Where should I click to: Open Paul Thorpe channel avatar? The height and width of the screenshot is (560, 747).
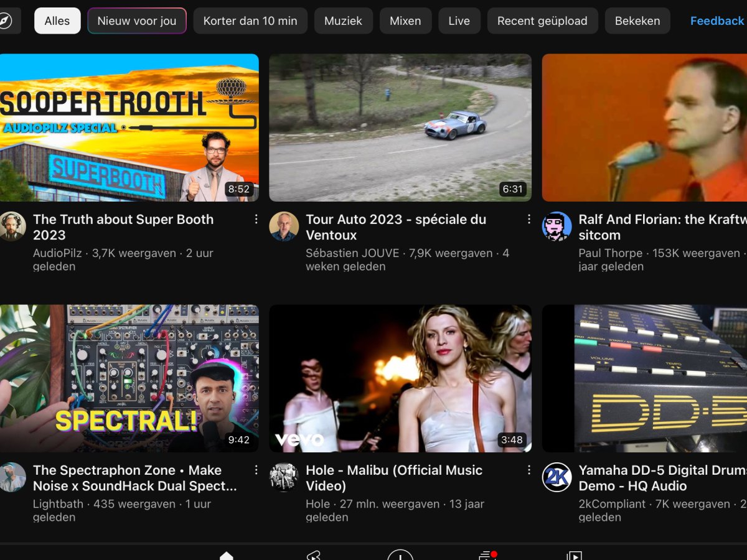point(557,226)
